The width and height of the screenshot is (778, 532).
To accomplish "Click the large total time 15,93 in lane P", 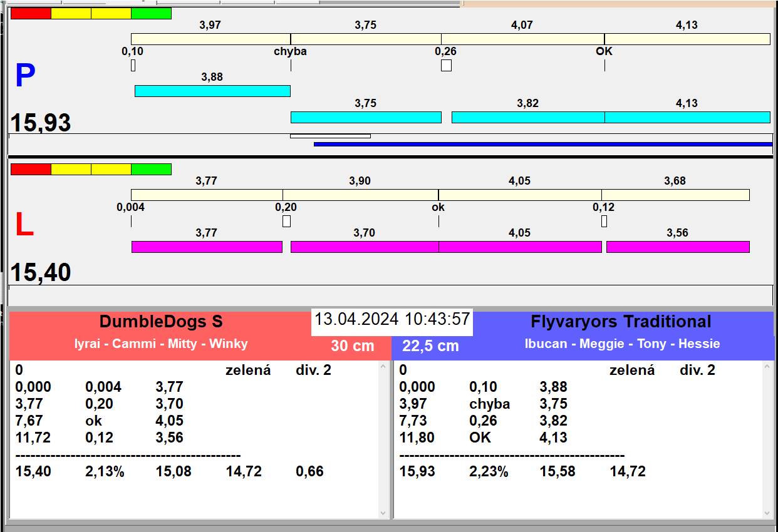I will tap(41, 123).
